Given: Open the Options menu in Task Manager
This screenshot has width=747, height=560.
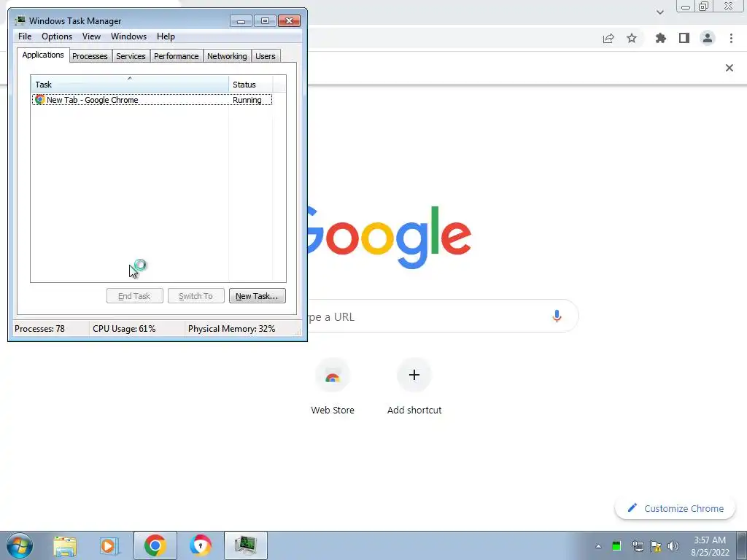Looking at the screenshot, I should (57, 36).
